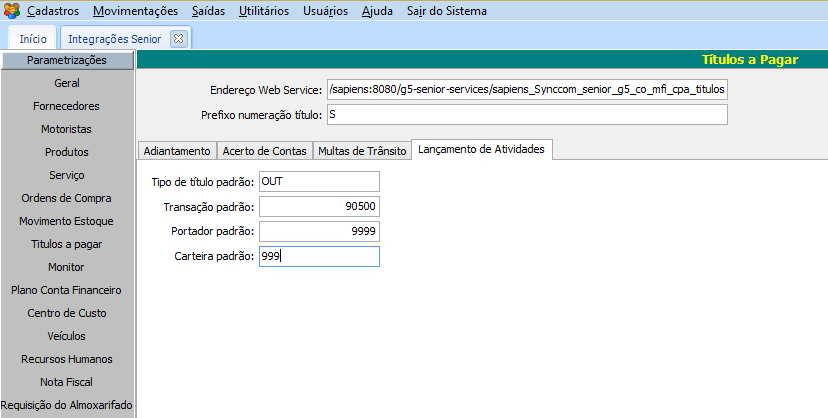Click the Prefixo numeração título label
The height and width of the screenshot is (418, 828).
click(261, 115)
